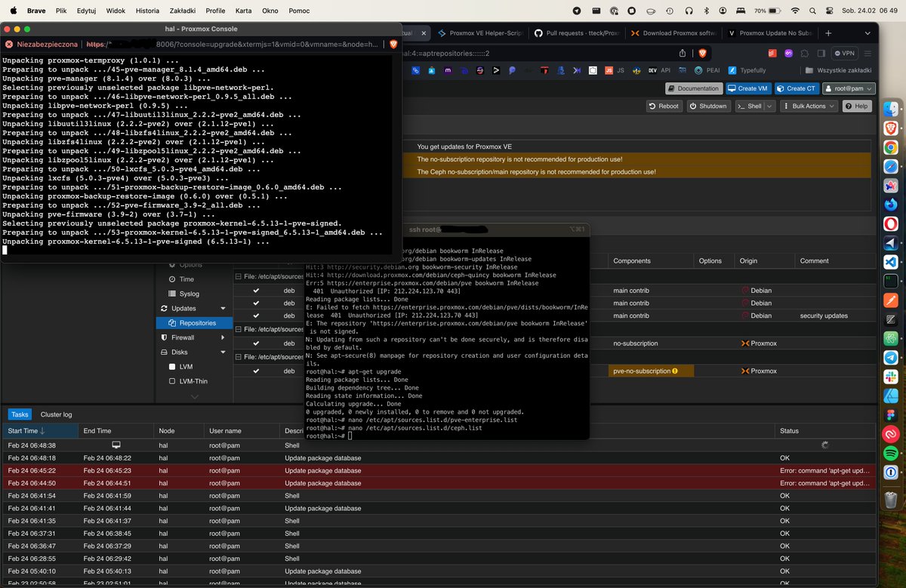
Task: Toggle enabled checkmark on no-subscription ceph row
Action: coord(256,343)
